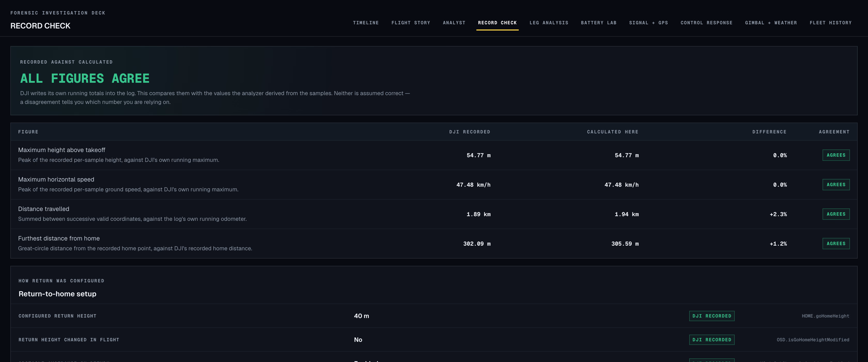
Task: Open the Fleet History tab
Action: point(831,22)
